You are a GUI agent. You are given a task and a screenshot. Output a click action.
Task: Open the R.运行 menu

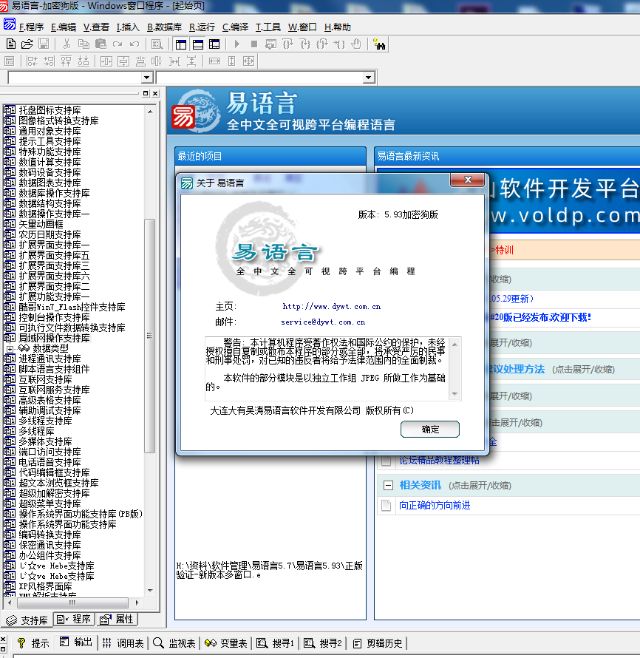click(x=202, y=27)
